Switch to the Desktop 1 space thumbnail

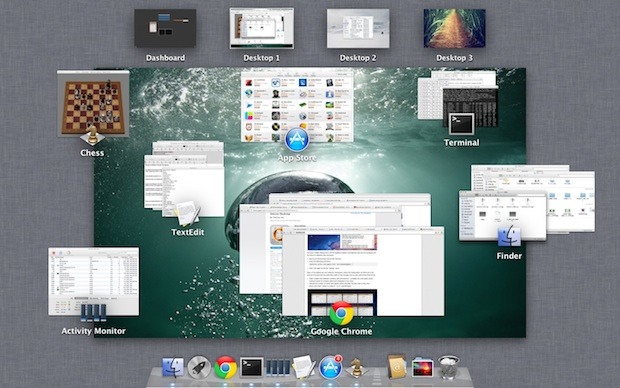pyautogui.click(x=262, y=28)
